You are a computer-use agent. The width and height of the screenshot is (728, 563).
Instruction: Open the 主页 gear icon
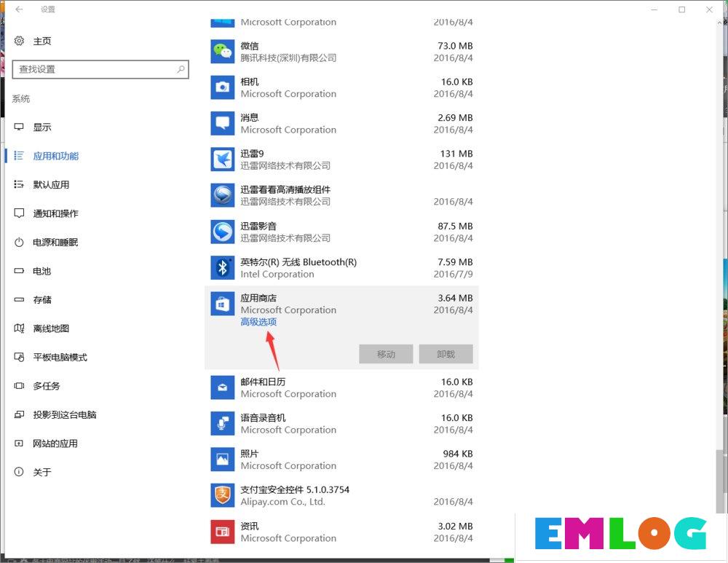(19, 41)
